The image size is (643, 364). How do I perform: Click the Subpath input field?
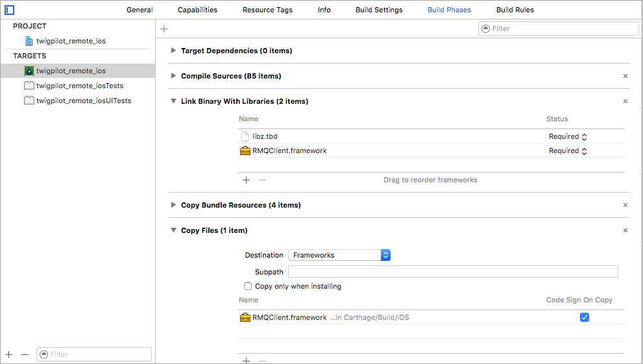453,272
